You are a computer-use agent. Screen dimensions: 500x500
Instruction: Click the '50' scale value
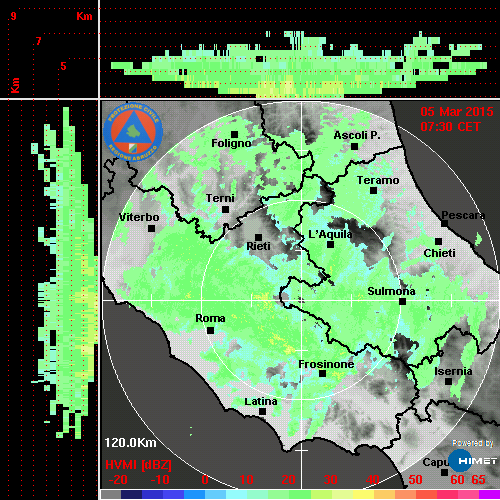point(415,480)
